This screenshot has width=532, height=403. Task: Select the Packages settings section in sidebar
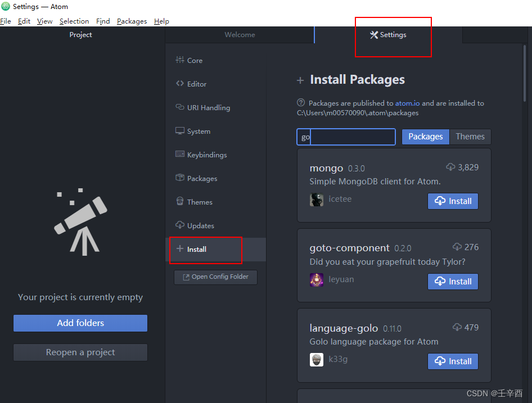[x=201, y=178]
